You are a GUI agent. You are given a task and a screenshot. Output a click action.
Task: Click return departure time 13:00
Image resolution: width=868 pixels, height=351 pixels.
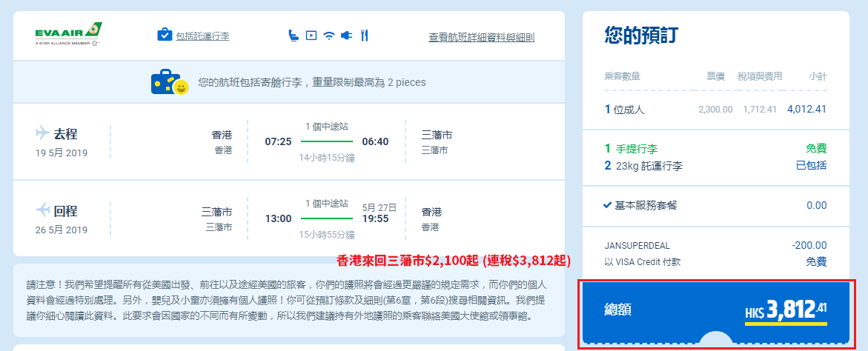point(278,219)
